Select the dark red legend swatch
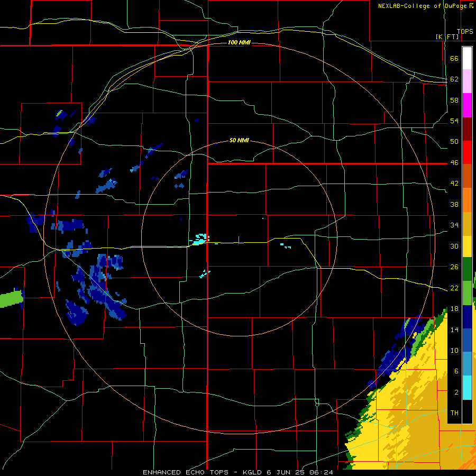Image resolution: width=476 pixels, height=476 pixels. (x=467, y=129)
